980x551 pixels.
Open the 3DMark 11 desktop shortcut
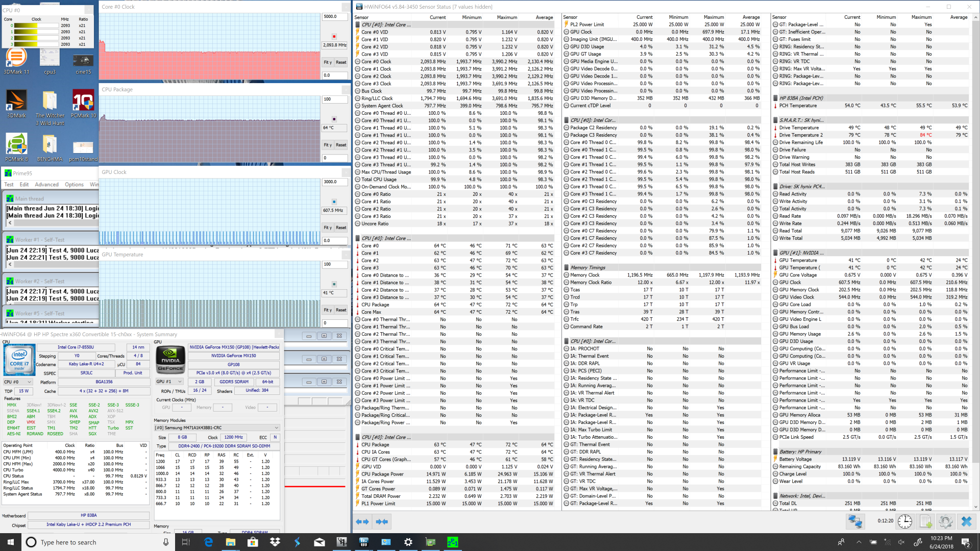(16, 61)
